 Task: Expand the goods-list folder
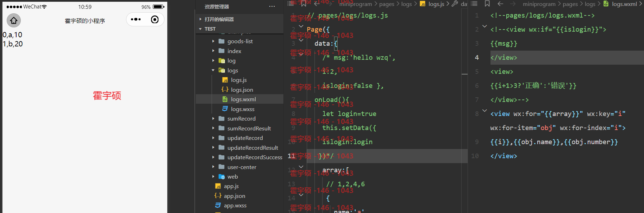tap(213, 41)
